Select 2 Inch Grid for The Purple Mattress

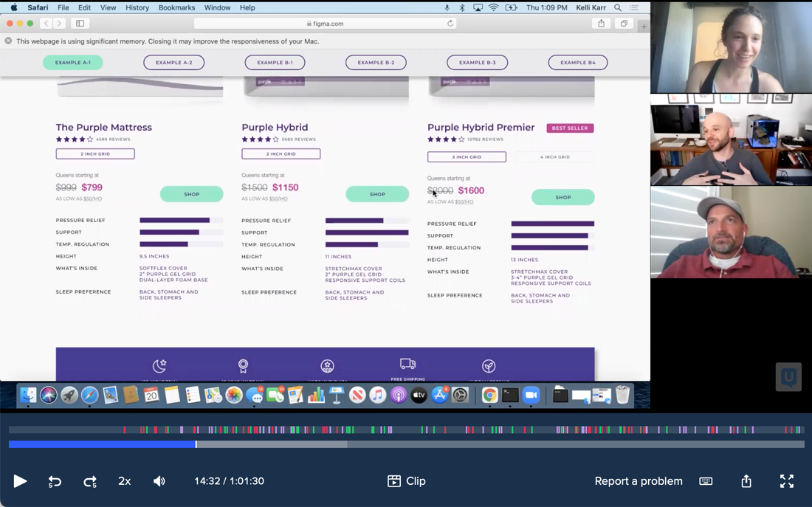[x=95, y=154]
